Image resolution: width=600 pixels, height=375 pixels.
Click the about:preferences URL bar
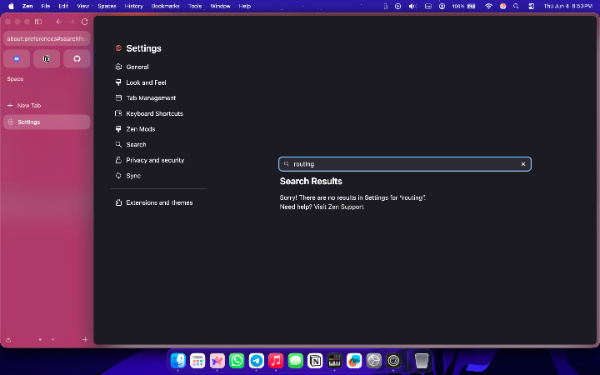47,39
